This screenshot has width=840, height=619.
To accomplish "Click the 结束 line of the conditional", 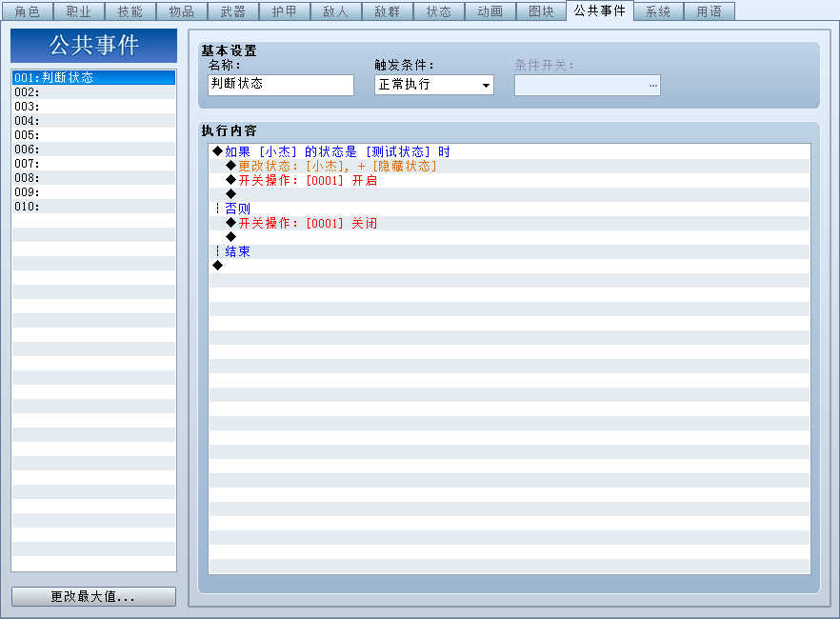I will tap(509, 251).
